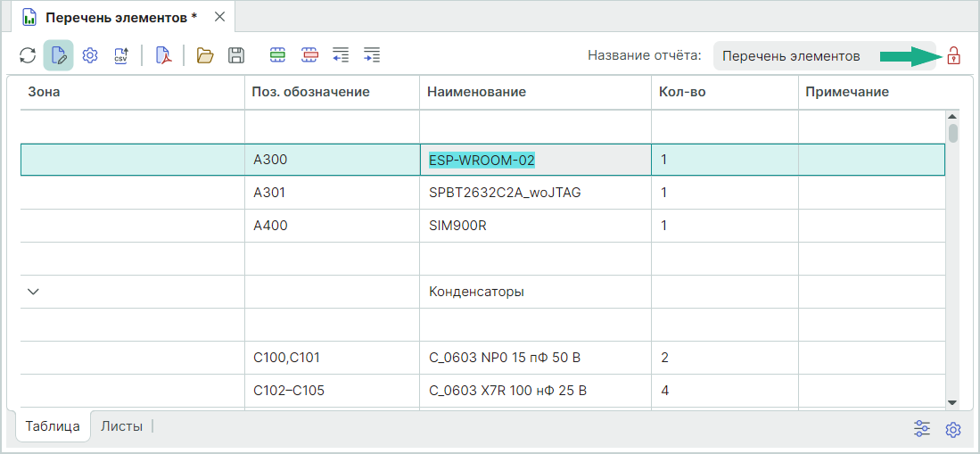Export the report to CSV
980x454 pixels.
click(120, 55)
